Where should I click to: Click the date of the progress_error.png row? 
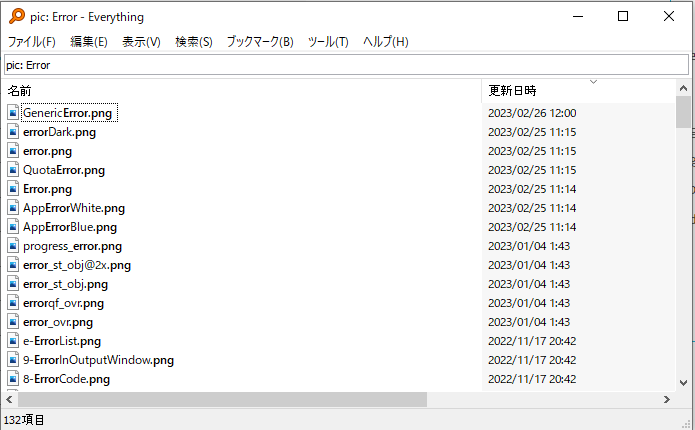pyautogui.click(x=529, y=246)
